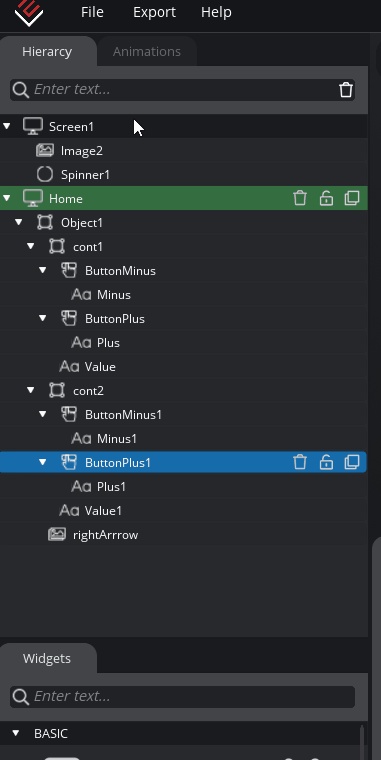This screenshot has height=760, width=381.
Task: Collapse the Screen1 tree node
Action: point(7,127)
